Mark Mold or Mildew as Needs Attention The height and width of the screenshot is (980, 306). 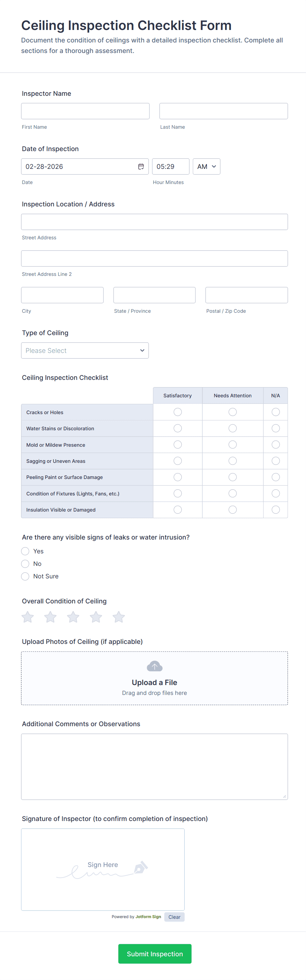pos(233,444)
